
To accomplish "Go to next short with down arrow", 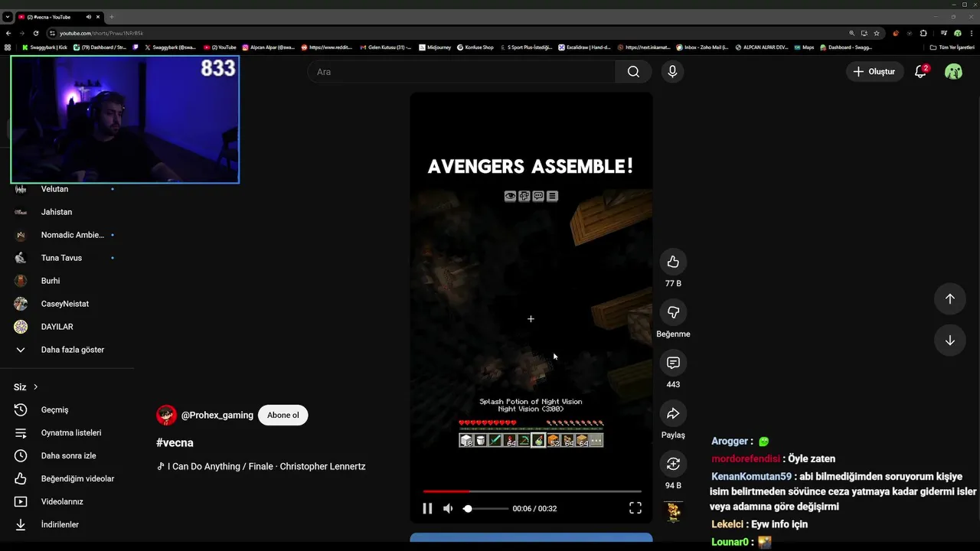I will (x=949, y=341).
